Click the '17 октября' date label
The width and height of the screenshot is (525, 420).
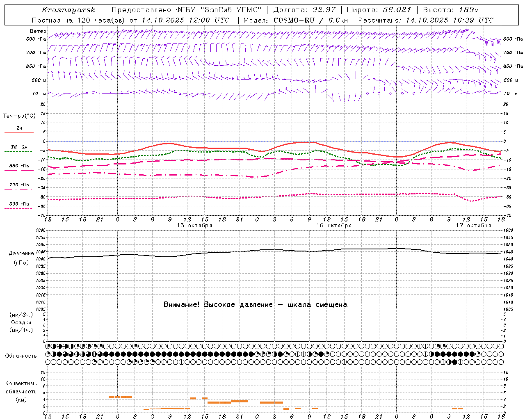coord(473,226)
